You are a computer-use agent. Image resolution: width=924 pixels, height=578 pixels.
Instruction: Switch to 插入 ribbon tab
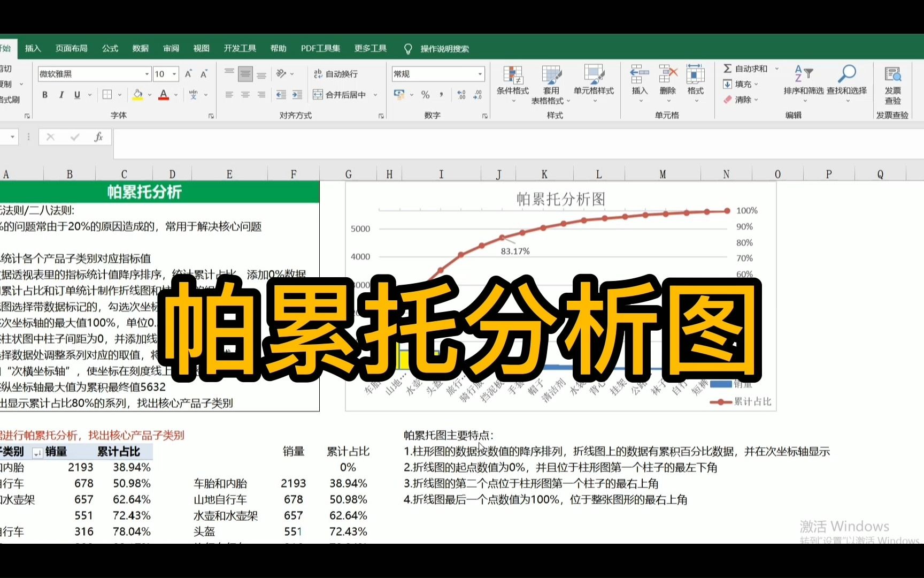[x=33, y=48]
